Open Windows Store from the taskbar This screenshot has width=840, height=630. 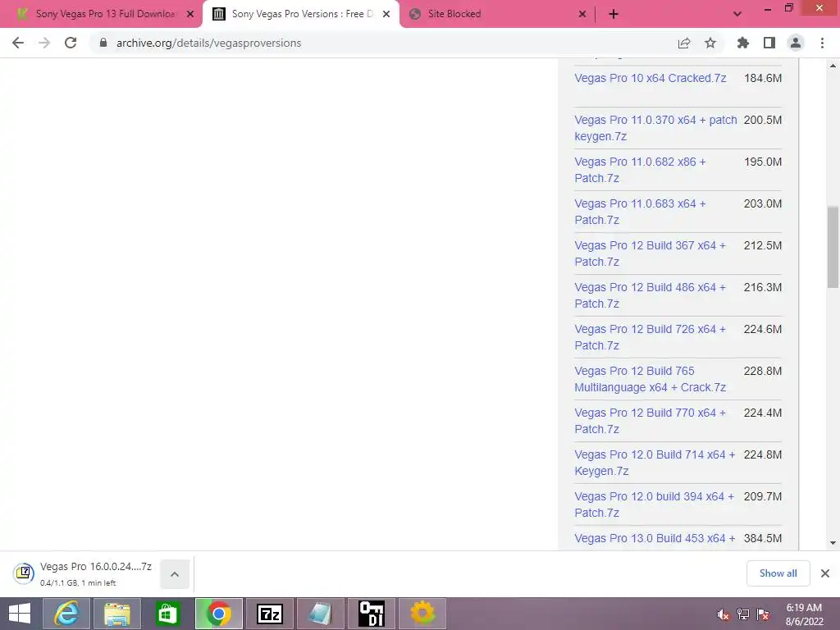coord(167,614)
